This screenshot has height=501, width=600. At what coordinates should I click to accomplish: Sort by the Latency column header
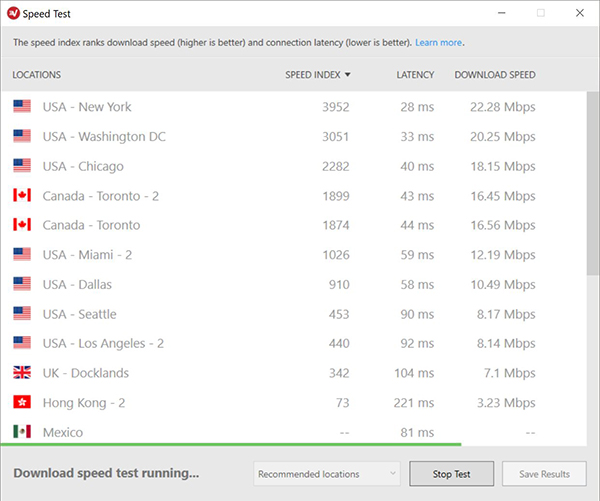click(415, 75)
